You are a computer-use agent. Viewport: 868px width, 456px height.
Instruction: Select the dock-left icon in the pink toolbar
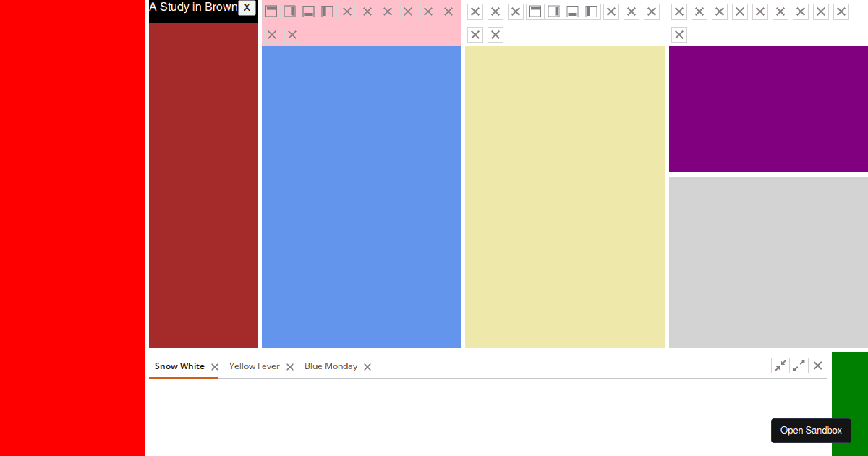pos(327,11)
